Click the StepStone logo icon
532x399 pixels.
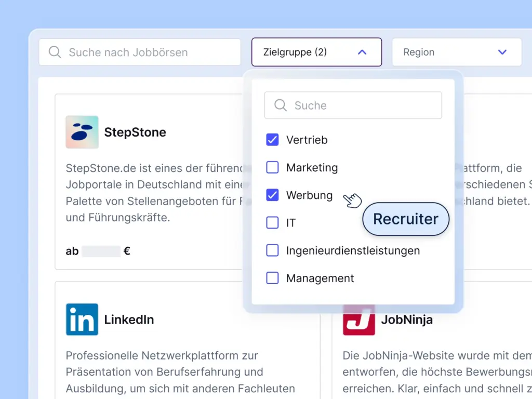(x=82, y=132)
